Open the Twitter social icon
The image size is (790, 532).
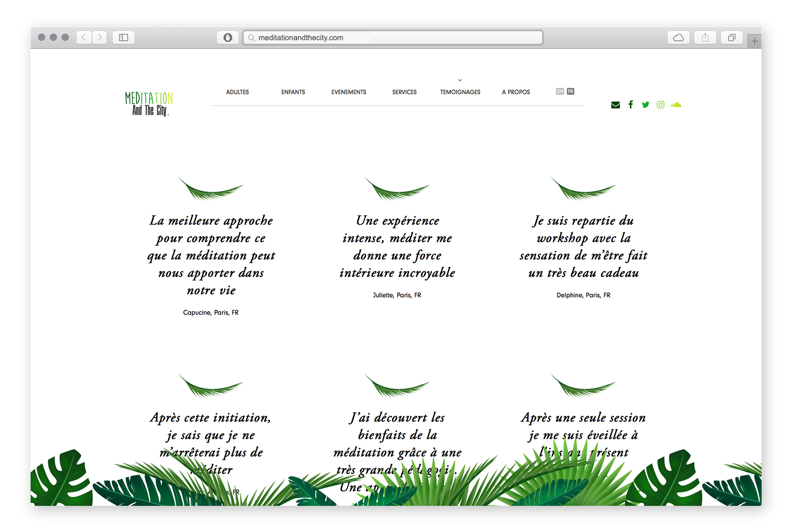point(645,105)
